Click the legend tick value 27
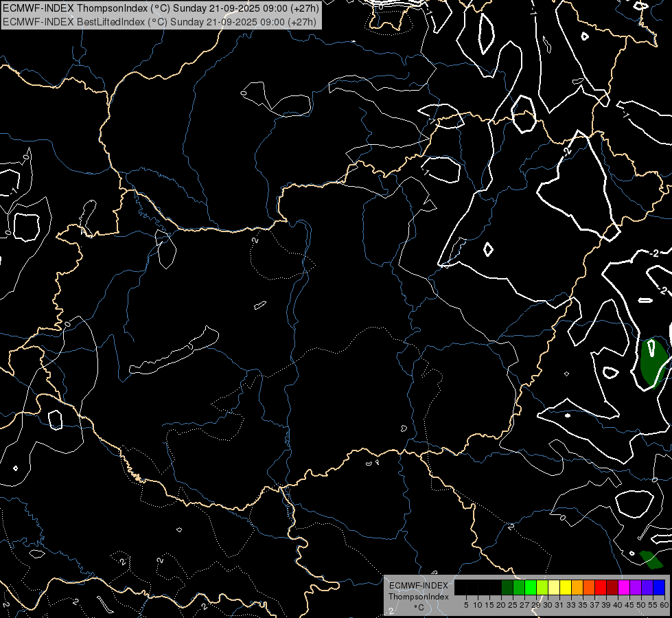This screenshot has height=618, width=672. pyautogui.click(x=524, y=605)
